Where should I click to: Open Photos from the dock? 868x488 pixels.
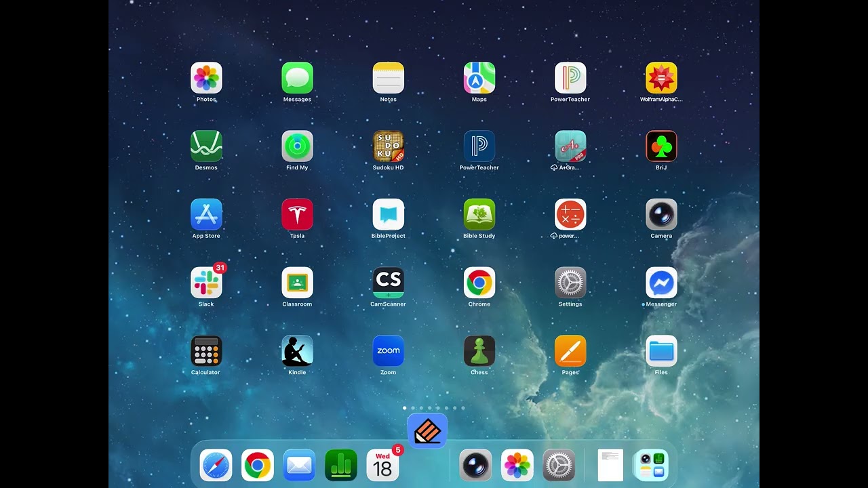coord(517,466)
